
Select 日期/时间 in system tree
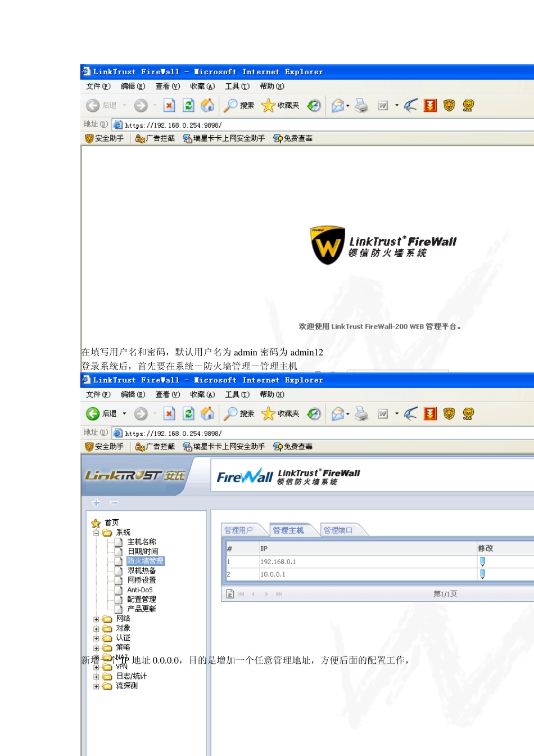tap(143, 551)
